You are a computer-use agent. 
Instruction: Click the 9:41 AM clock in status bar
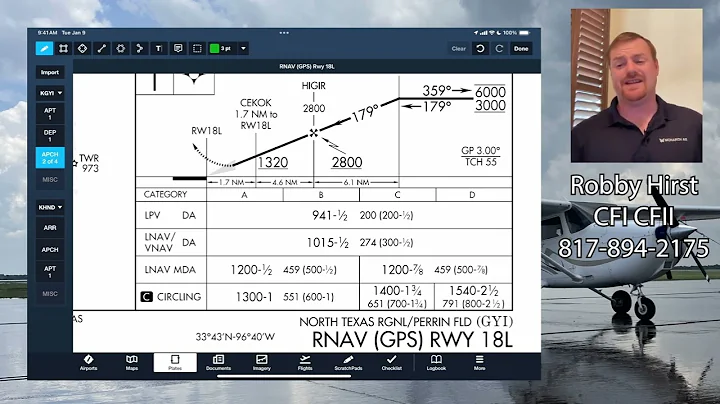pos(47,33)
